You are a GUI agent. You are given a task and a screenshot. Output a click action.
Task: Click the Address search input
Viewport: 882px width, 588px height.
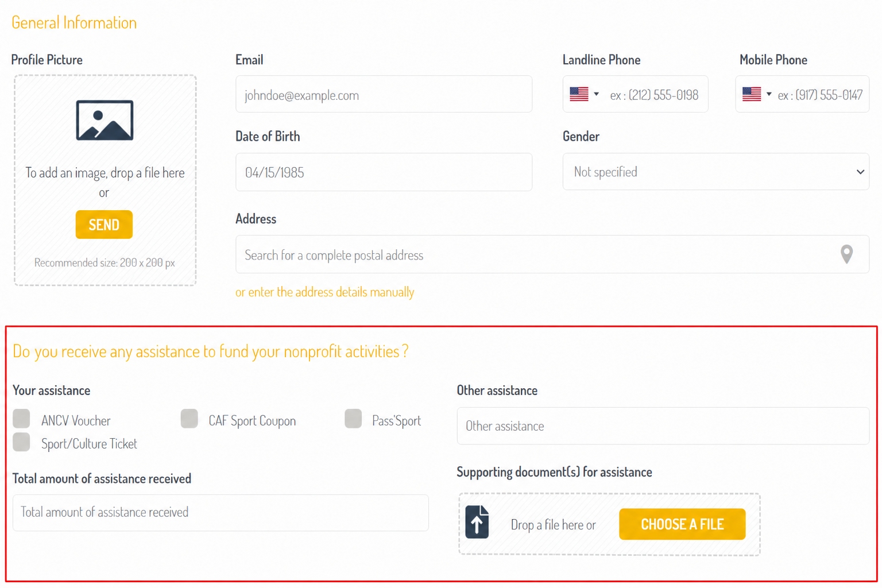point(552,254)
